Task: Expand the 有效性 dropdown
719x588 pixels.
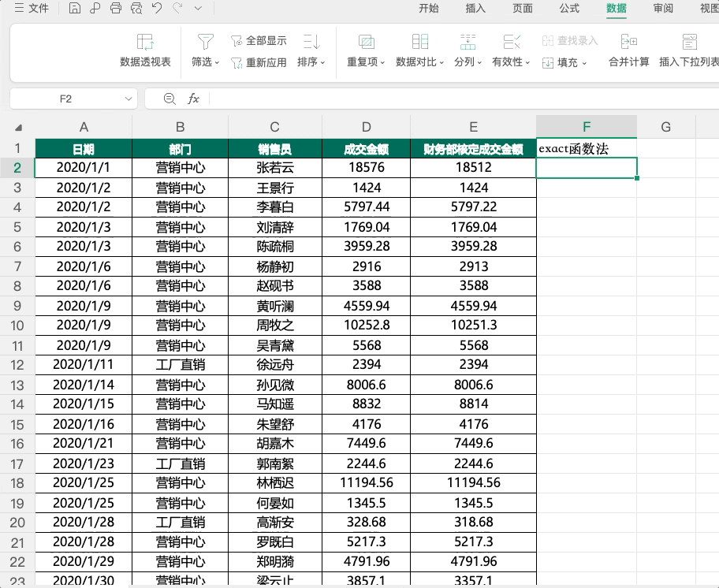Action: pyautogui.click(x=527, y=62)
